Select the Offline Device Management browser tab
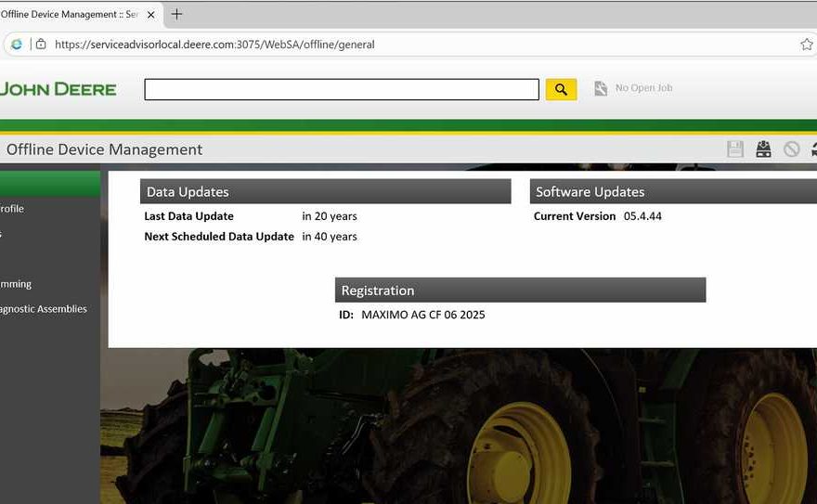This screenshot has height=504, width=817. tap(70, 15)
